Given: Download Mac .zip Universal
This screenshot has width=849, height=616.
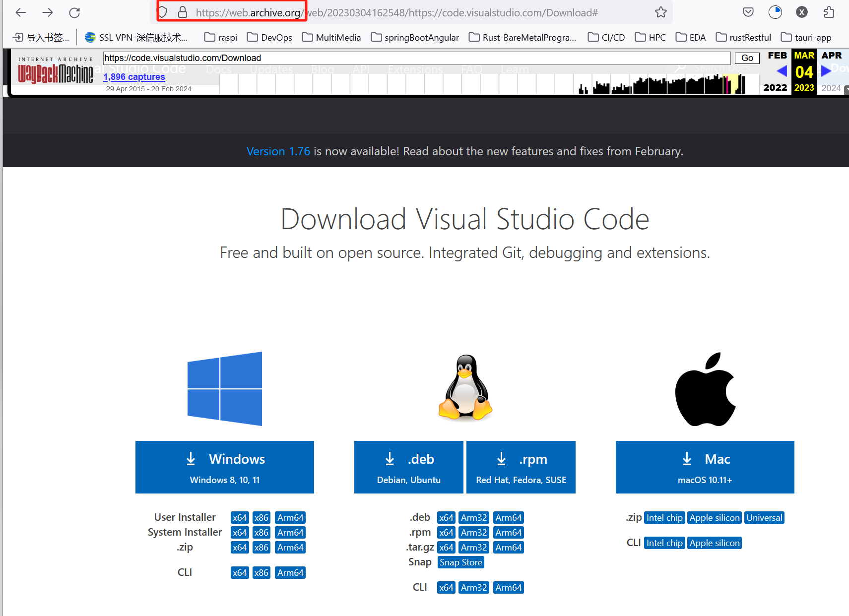Looking at the screenshot, I should [x=764, y=518].
